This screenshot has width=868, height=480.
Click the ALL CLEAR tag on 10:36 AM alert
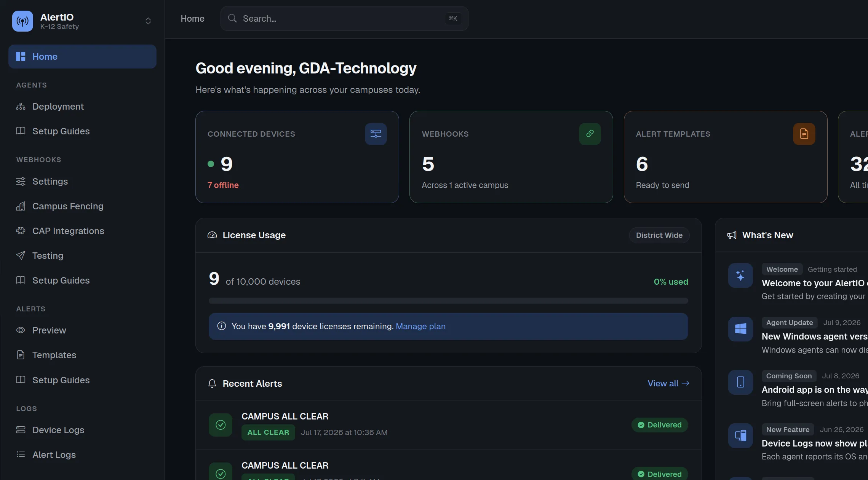click(268, 432)
